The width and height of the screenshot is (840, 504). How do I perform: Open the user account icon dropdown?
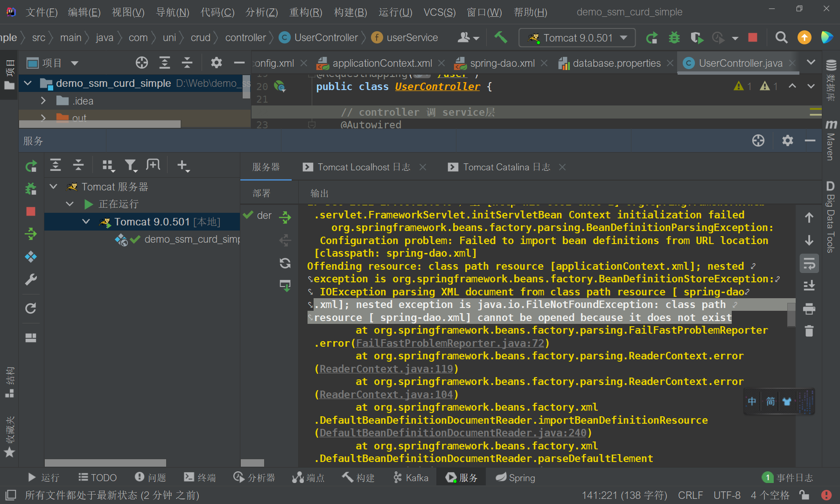[468, 37]
